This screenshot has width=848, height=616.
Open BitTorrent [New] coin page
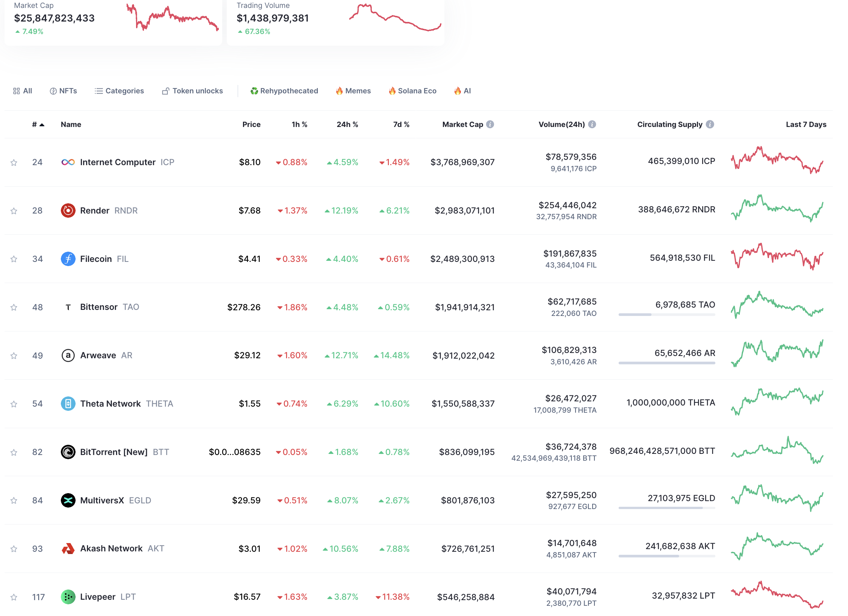(x=114, y=452)
